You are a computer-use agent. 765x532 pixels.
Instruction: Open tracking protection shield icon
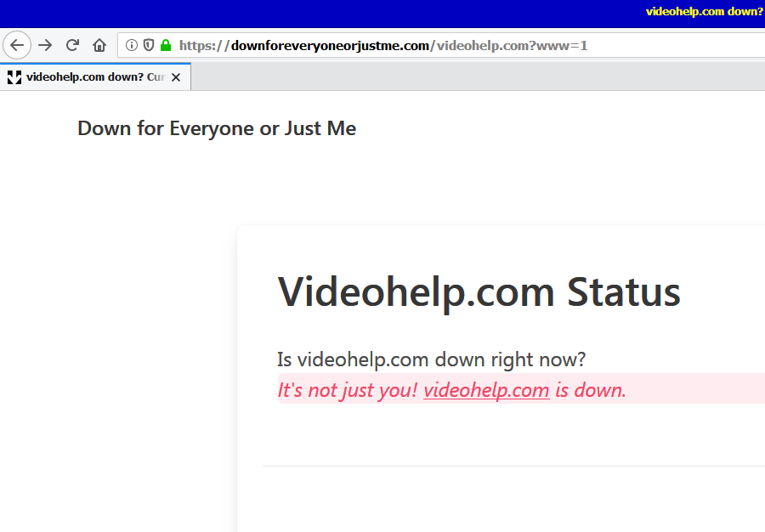point(149,45)
